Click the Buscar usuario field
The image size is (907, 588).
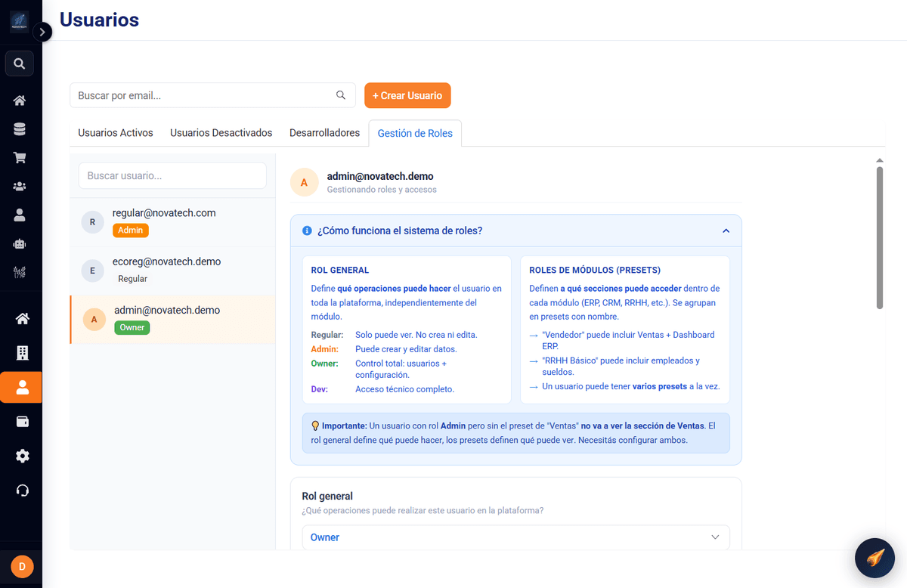172,175
